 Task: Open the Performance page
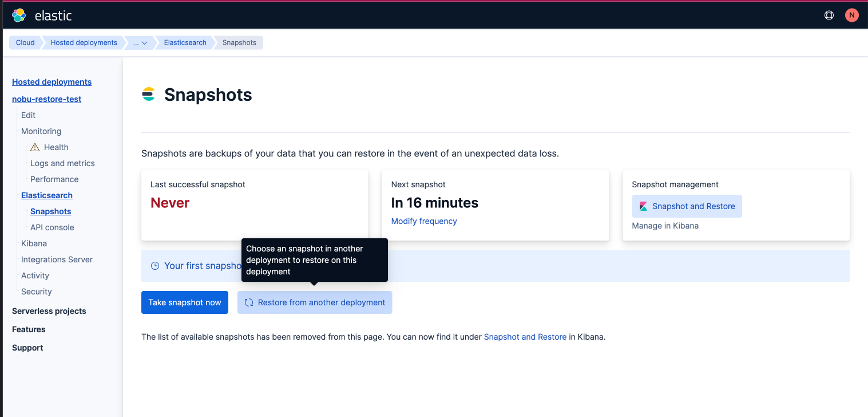[x=54, y=179]
